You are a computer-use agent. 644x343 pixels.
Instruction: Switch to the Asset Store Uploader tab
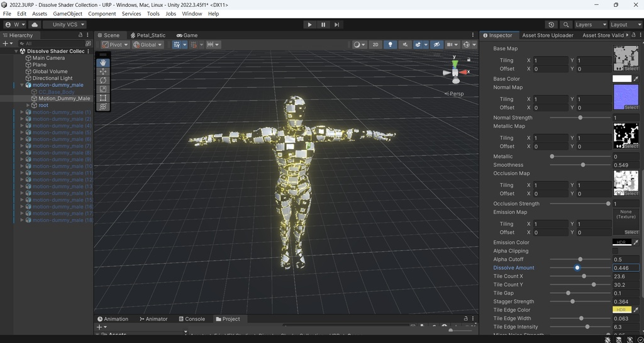point(548,35)
